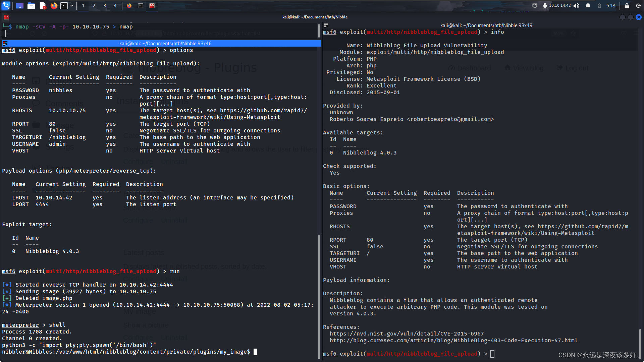This screenshot has height=362, width=644.
Task: Click the VPN lock network icon
Action: [545, 6]
